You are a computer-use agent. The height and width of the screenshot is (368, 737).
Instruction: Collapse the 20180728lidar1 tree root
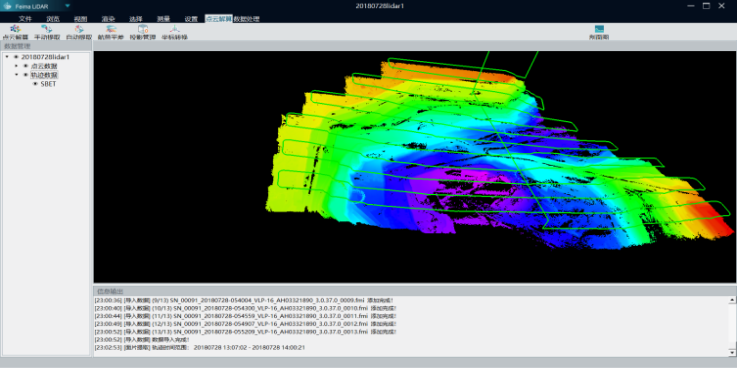pos(7,57)
